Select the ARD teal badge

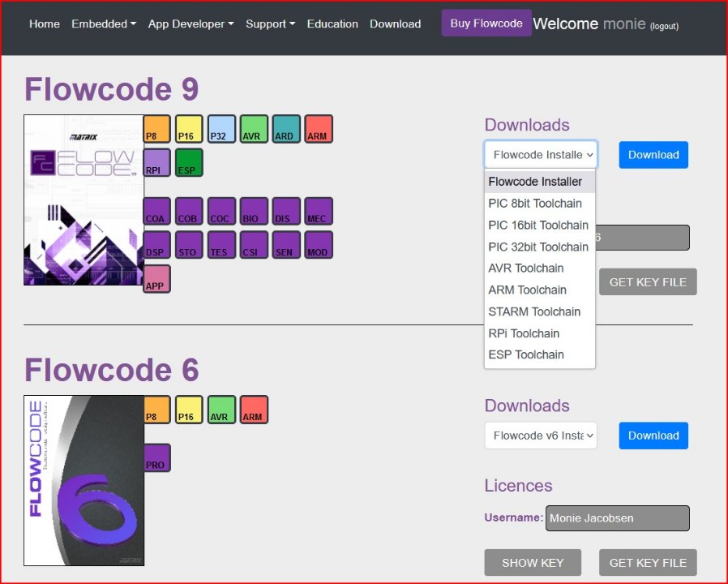click(286, 129)
